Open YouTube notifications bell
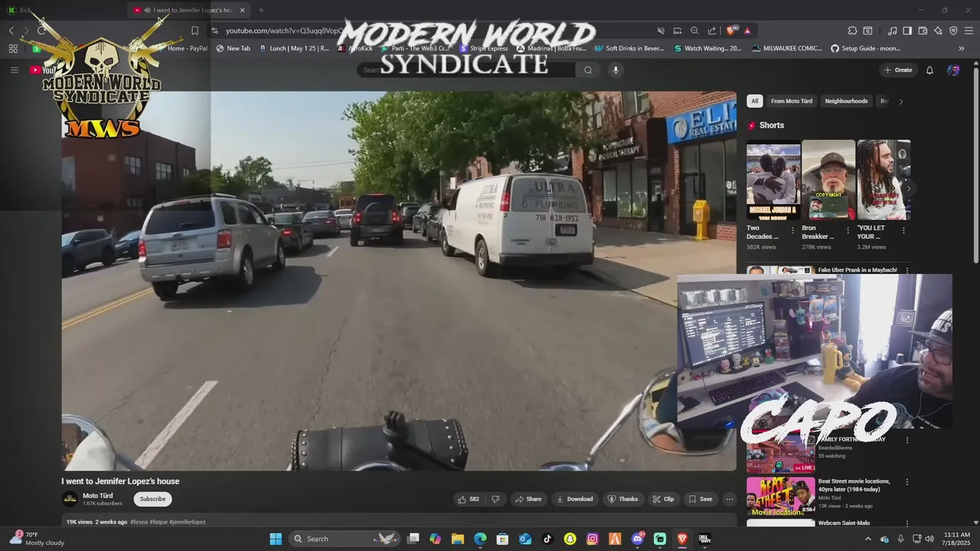This screenshot has width=980, height=551. (929, 70)
